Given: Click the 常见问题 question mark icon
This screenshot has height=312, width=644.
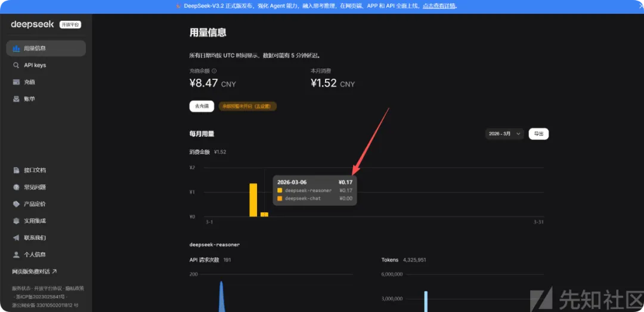Looking at the screenshot, I should (x=17, y=187).
